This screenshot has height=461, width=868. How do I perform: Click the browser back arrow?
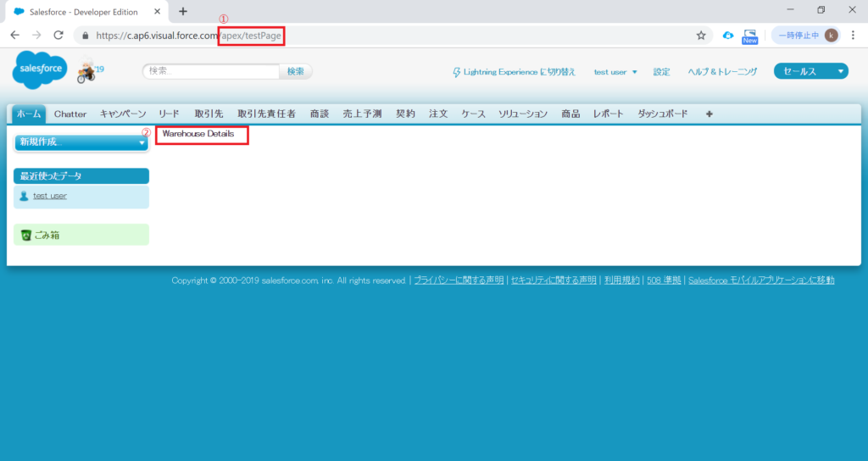pos(14,36)
